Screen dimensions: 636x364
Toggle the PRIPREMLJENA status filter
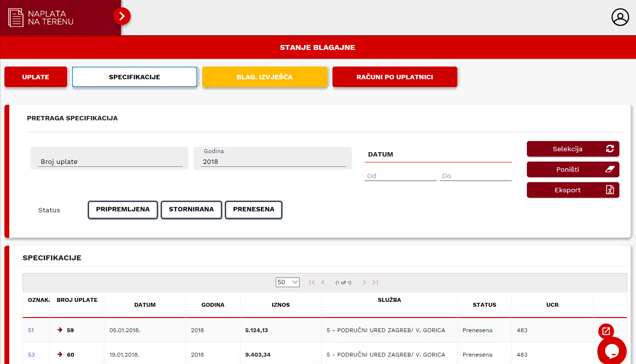pyautogui.click(x=123, y=209)
